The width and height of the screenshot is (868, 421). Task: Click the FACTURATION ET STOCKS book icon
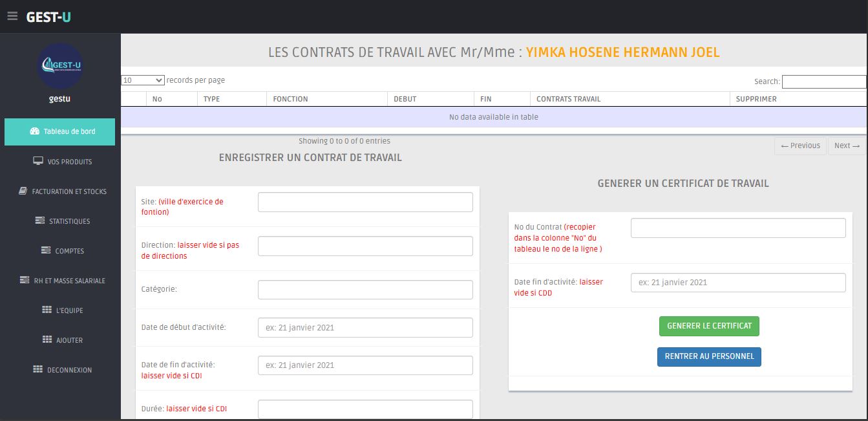point(23,191)
